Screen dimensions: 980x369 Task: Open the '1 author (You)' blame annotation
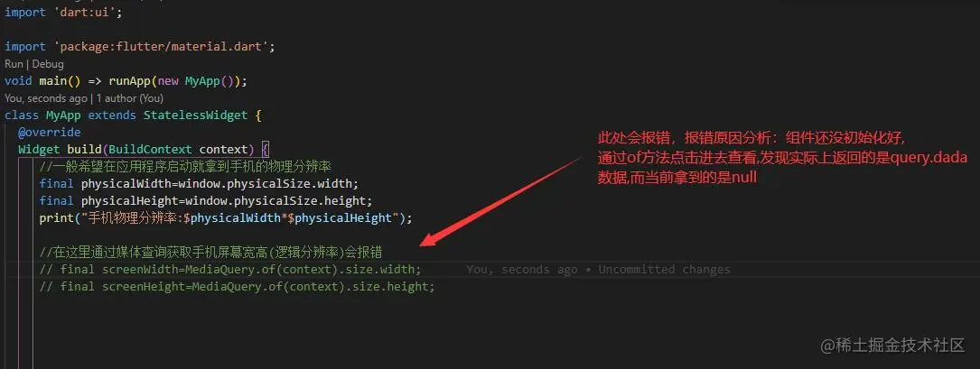(x=130, y=98)
